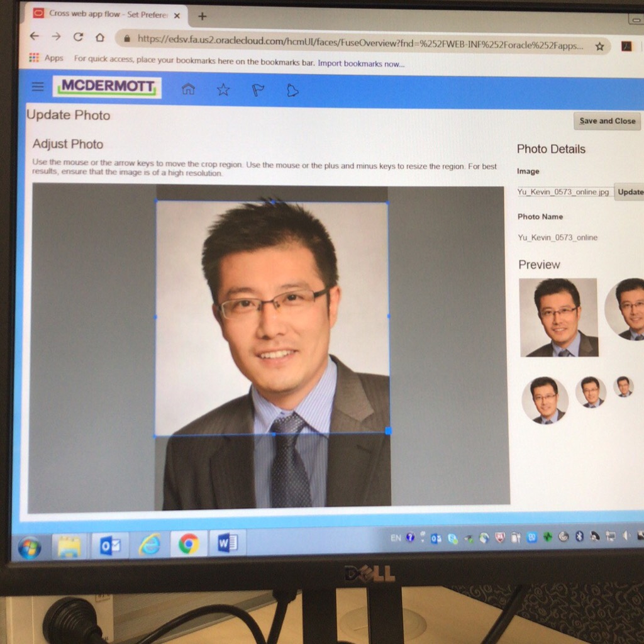
Task: Click Save and Close button
Action: click(x=607, y=121)
